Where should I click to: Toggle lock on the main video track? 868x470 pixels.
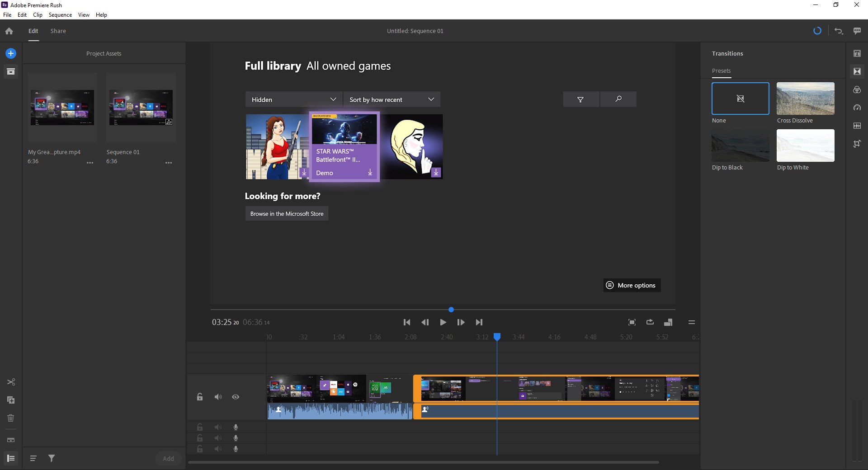[200, 397]
